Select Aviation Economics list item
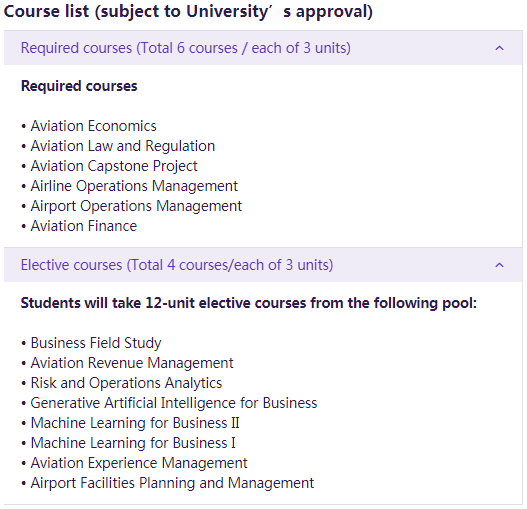This screenshot has height=509, width=527. point(93,126)
